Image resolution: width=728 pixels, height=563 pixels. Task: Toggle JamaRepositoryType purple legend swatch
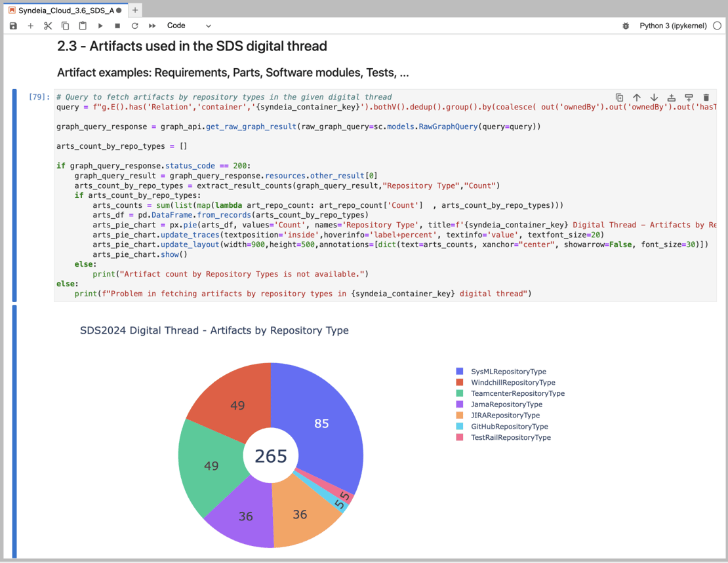click(460, 404)
